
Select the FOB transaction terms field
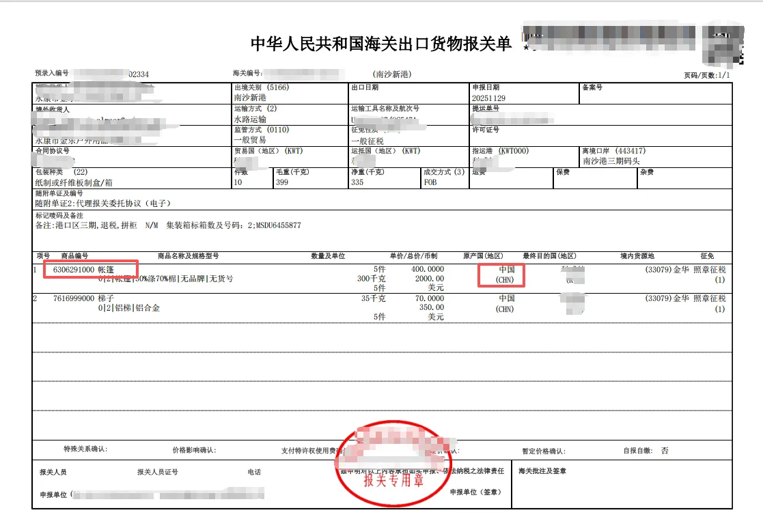[429, 184]
